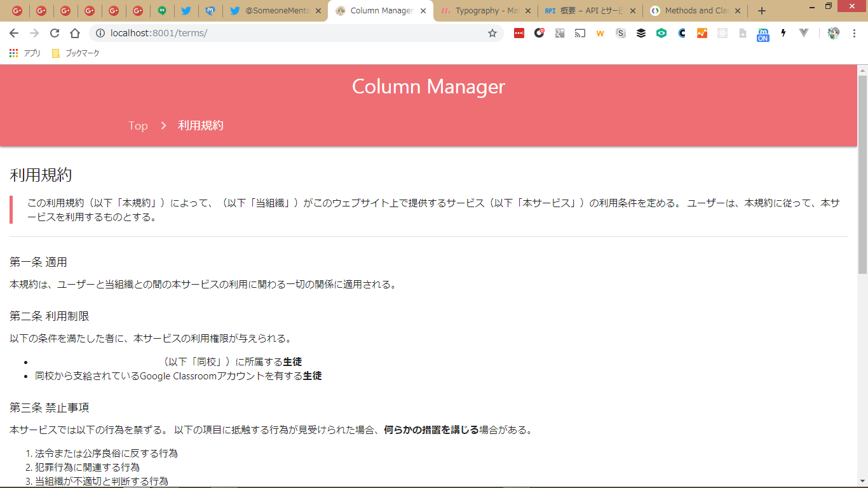
Task: Open the Cast extension icon
Action: pyautogui.click(x=580, y=33)
